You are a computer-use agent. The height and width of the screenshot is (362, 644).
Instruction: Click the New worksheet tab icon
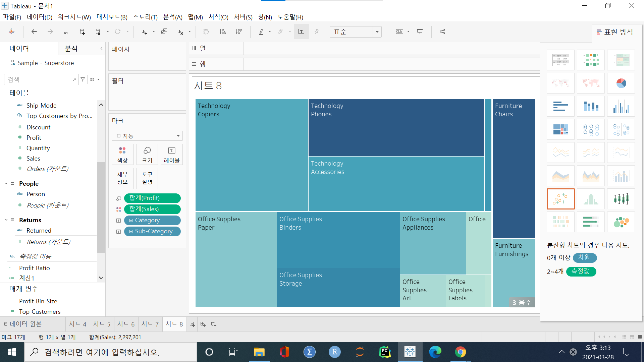point(192,324)
